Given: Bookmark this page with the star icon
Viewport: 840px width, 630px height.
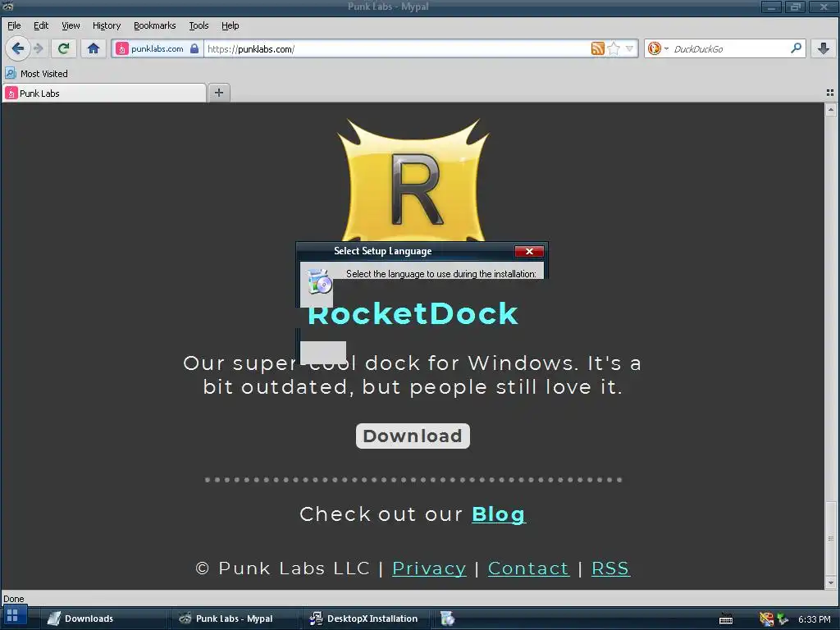Looking at the screenshot, I should click(614, 48).
